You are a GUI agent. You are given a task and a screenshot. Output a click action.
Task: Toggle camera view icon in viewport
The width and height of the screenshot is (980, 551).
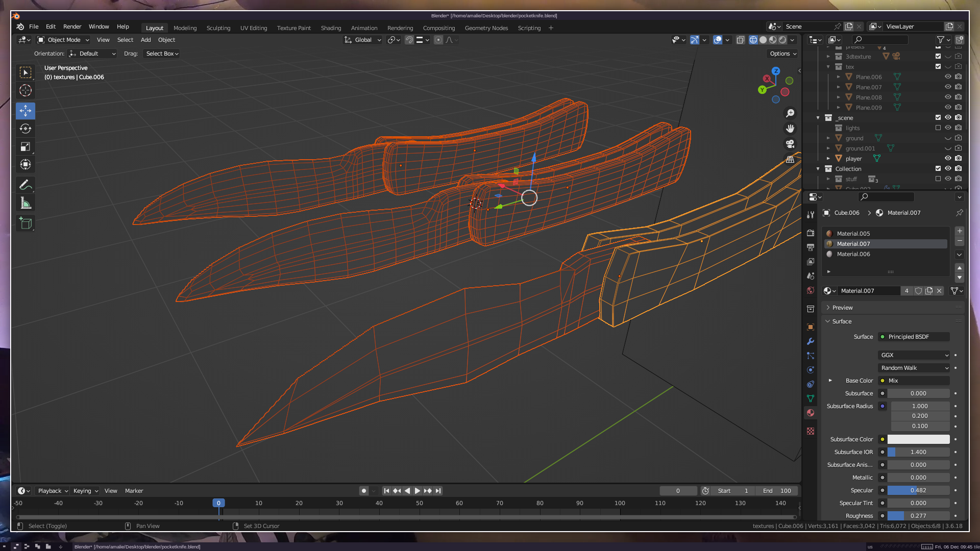[790, 144]
